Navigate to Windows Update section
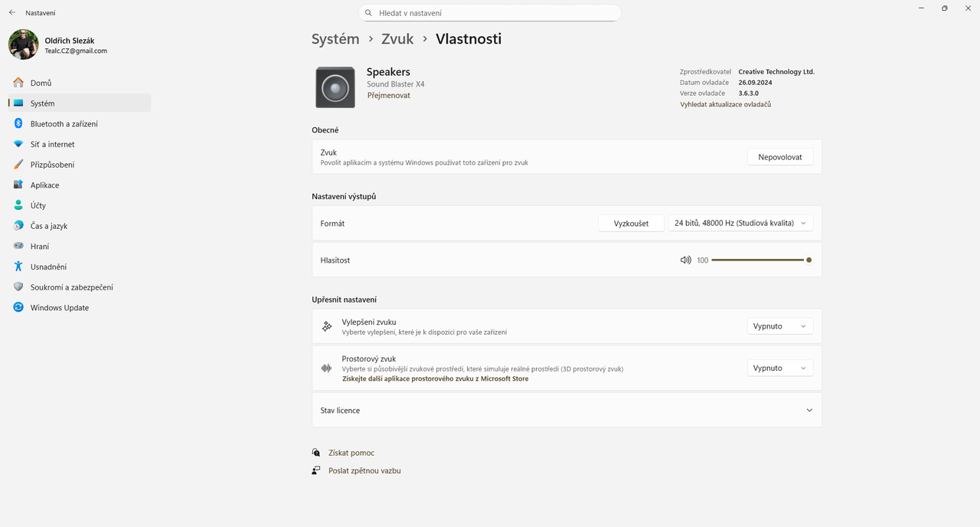 coord(80,307)
